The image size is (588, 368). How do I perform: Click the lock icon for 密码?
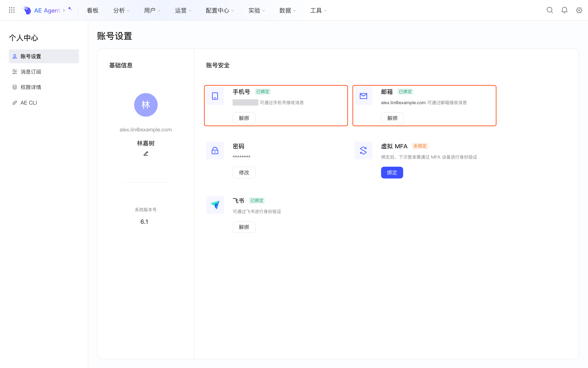215,150
